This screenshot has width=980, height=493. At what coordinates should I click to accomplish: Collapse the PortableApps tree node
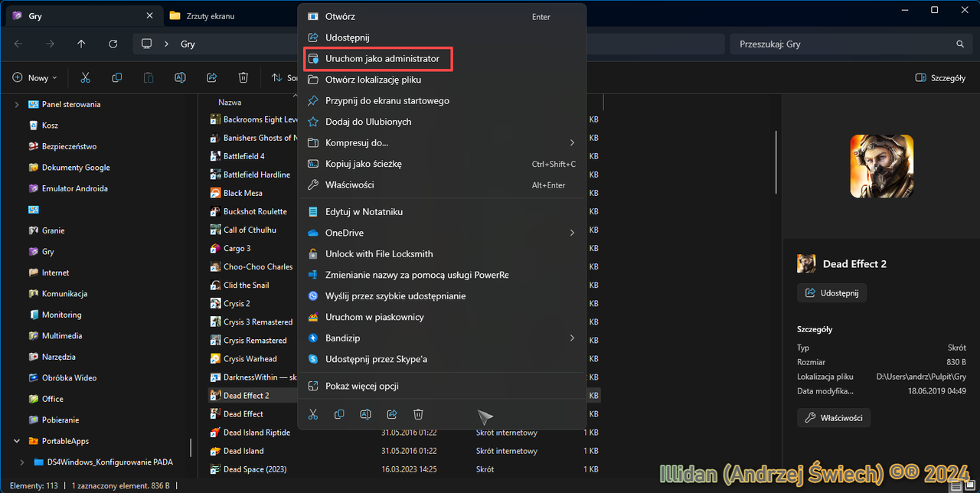pyautogui.click(x=17, y=441)
